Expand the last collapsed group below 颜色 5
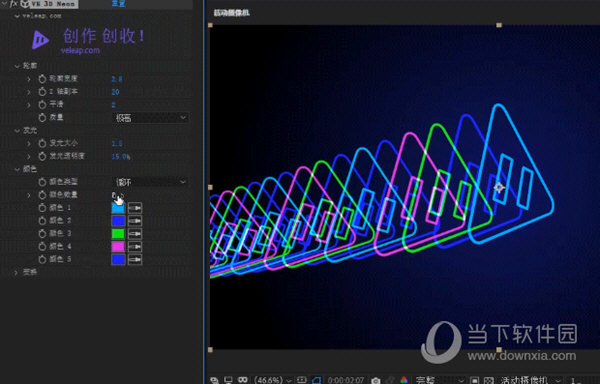 tap(16, 273)
